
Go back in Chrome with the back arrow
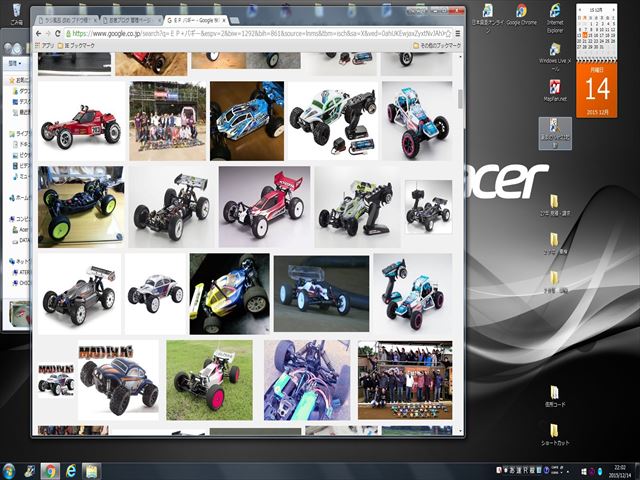pos(38,33)
